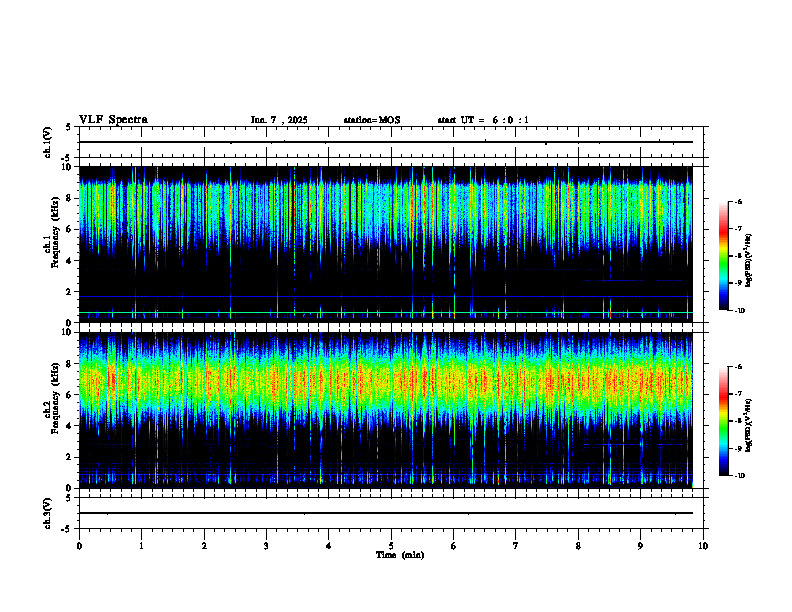This screenshot has height=612, width=792.
Task: Click the "Time (min)" axis label
Action: click(x=400, y=555)
